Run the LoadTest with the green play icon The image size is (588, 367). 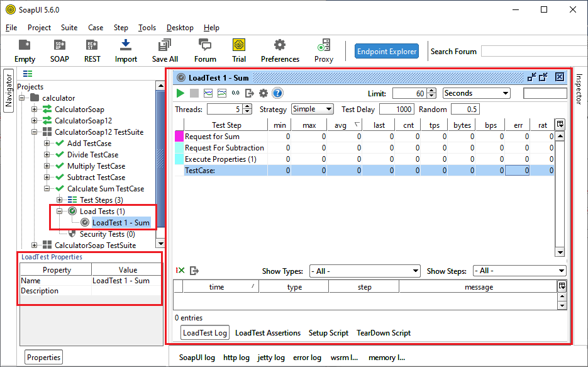point(180,93)
